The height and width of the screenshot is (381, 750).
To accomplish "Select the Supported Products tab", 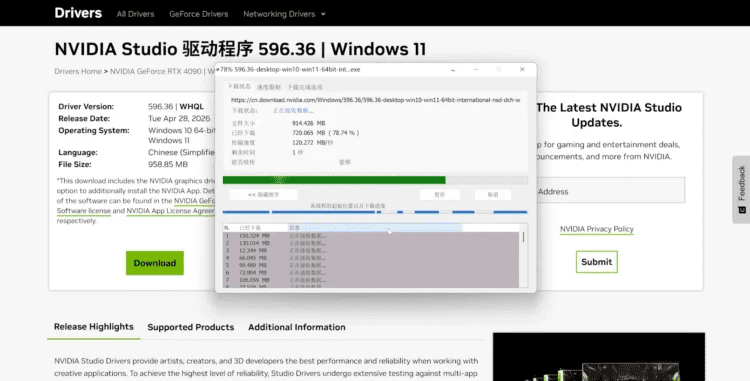I will click(191, 327).
